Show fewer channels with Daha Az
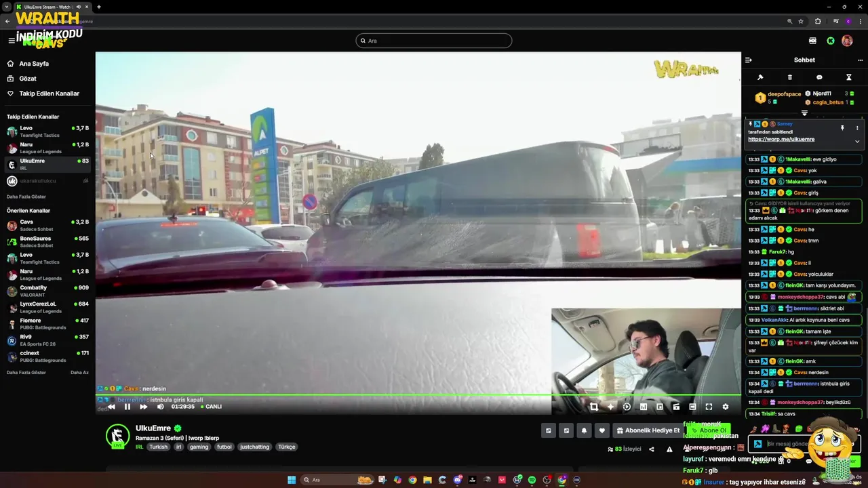The height and width of the screenshot is (488, 868). click(79, 372)
